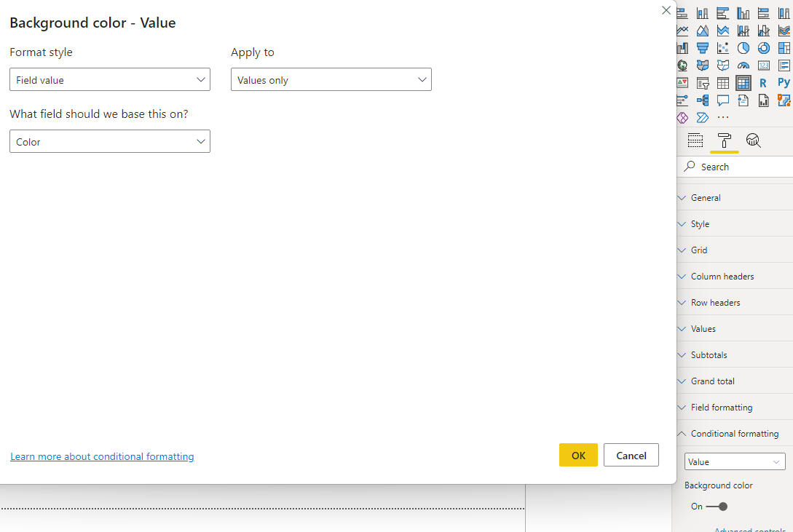Select the Line and stacked column chart
This screenshot has width=793, height=532.
point(743,31)
